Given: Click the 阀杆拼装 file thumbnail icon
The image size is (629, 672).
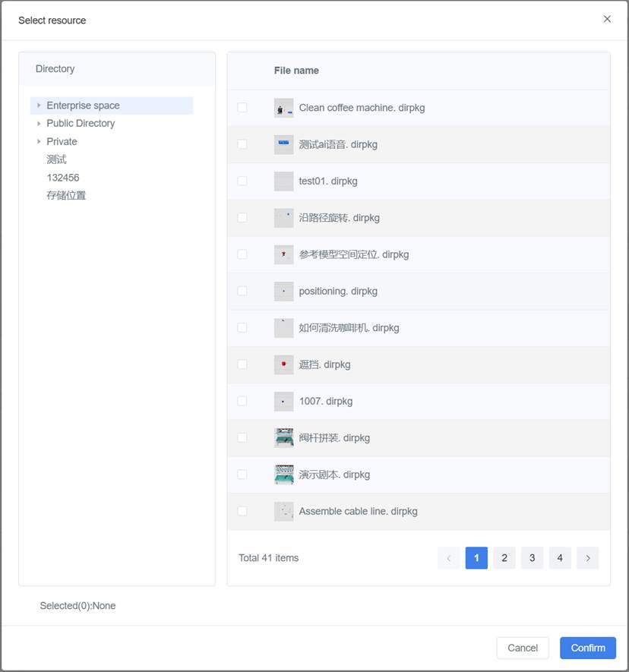Looking at the screenshot, I should [x=283, y=438].
